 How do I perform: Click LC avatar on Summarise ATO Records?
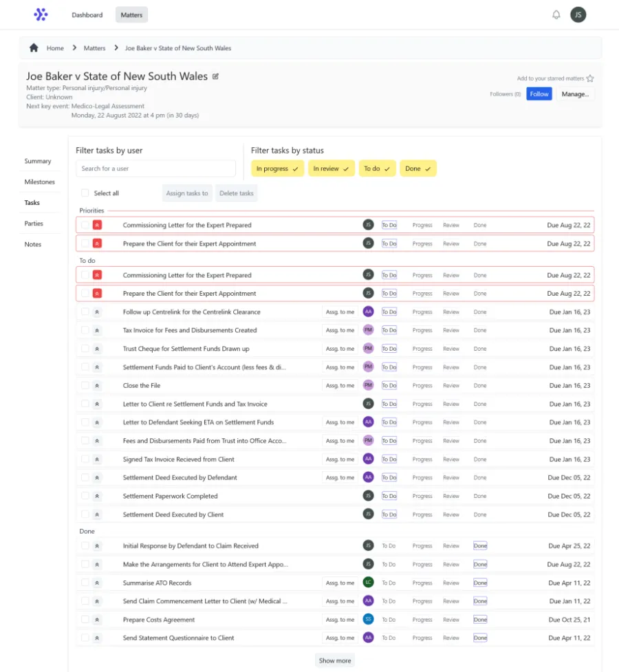(x=368, y=583)
